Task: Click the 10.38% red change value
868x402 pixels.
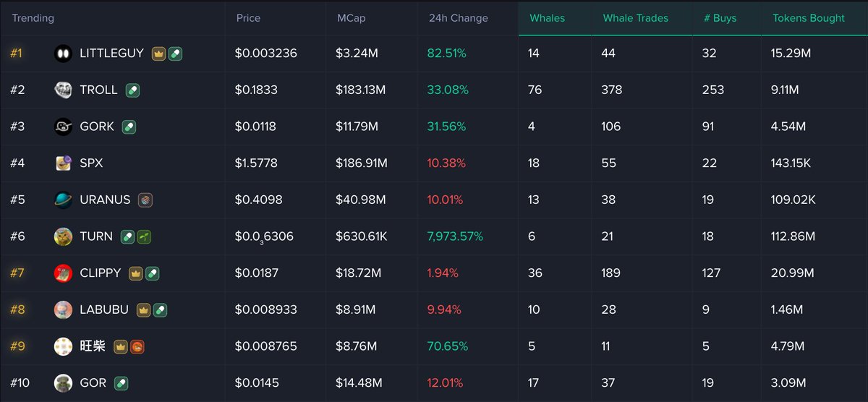Action: click(x=447, y=163)
